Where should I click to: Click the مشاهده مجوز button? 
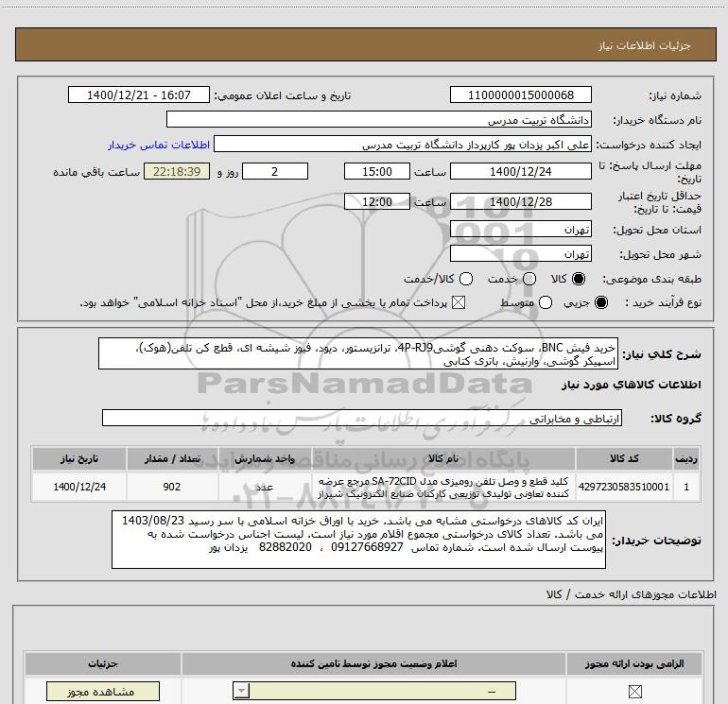(x=103, y=692)
